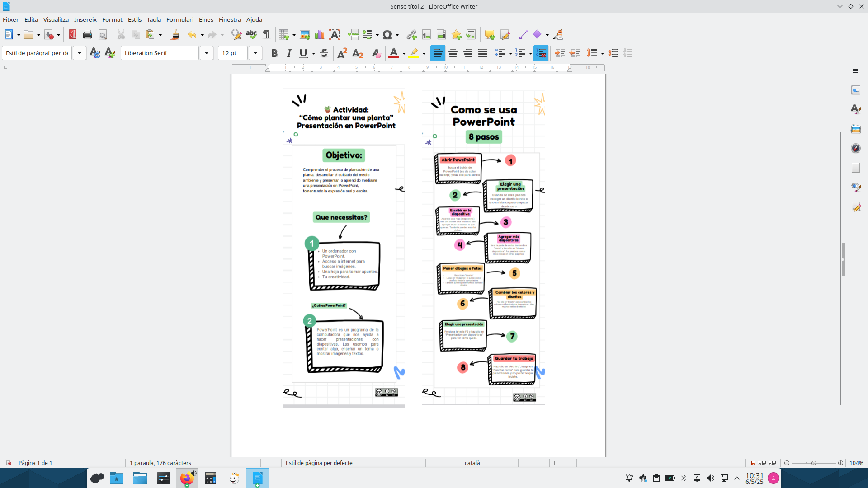Click the Font Color red swatch
This screenshot has width=868, height=488.
[394, 53]
